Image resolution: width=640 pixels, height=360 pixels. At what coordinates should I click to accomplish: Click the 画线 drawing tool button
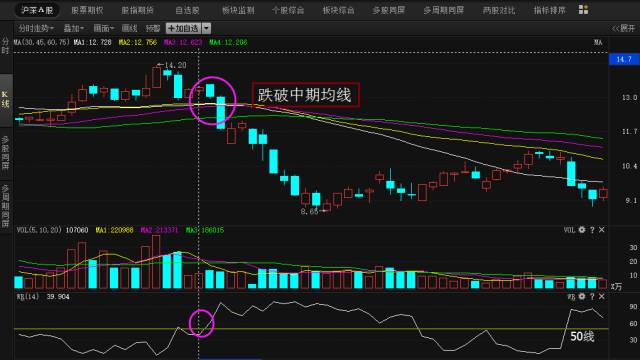[x=130, y=28]
